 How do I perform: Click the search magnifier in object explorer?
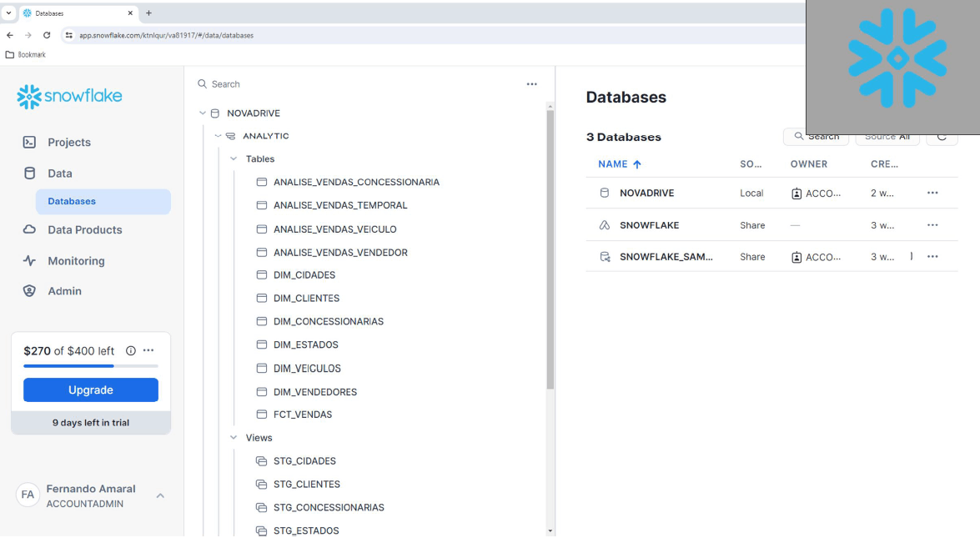202,83
